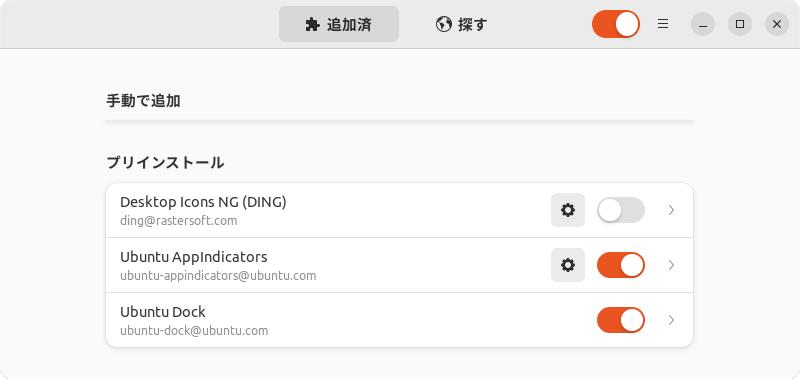
Task: Open settings gear for Desktop Icons NG
Action: [x=567, y=210]
